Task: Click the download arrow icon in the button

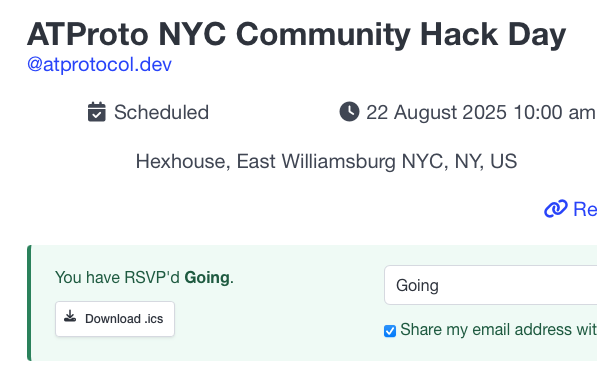Action: click(x=70, y=316)
